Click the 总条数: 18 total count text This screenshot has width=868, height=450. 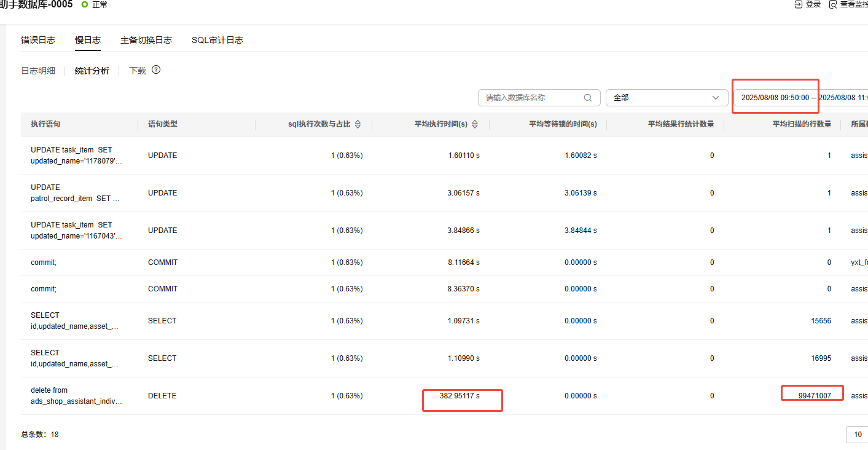click(x=40, y=434)
